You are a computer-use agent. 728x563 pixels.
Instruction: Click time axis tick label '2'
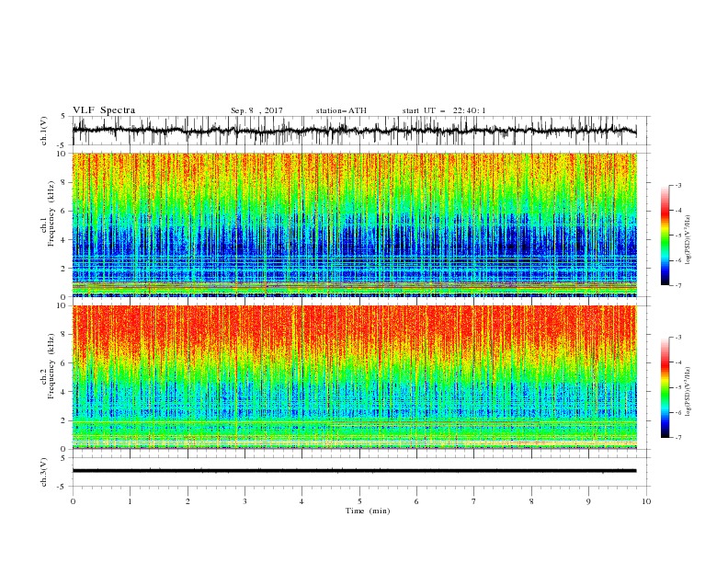pos(188,501)
